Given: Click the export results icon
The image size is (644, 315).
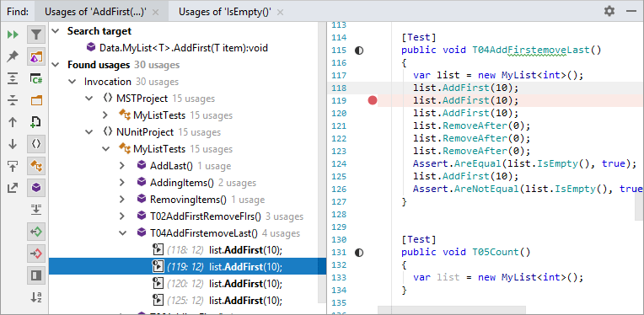Looking at the screenshot, I should pos(13,188).
